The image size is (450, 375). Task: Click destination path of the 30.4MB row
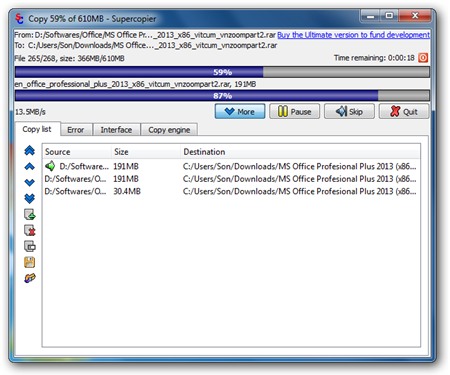299,191
